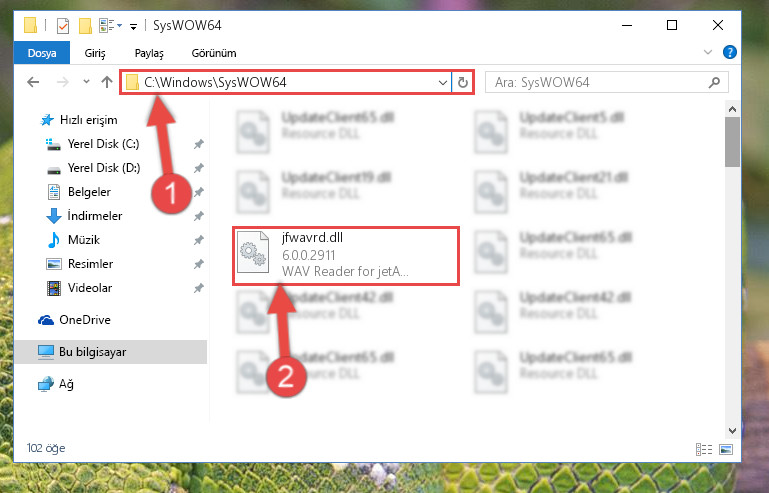Open the Help question mark icon
This screenshot has width=769, height=493.
coord(729,52)
